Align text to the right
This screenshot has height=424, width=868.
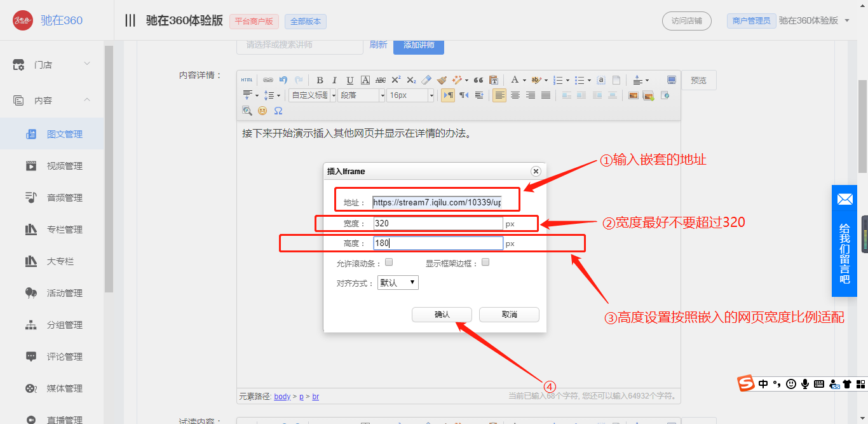[x=531, y=95]
